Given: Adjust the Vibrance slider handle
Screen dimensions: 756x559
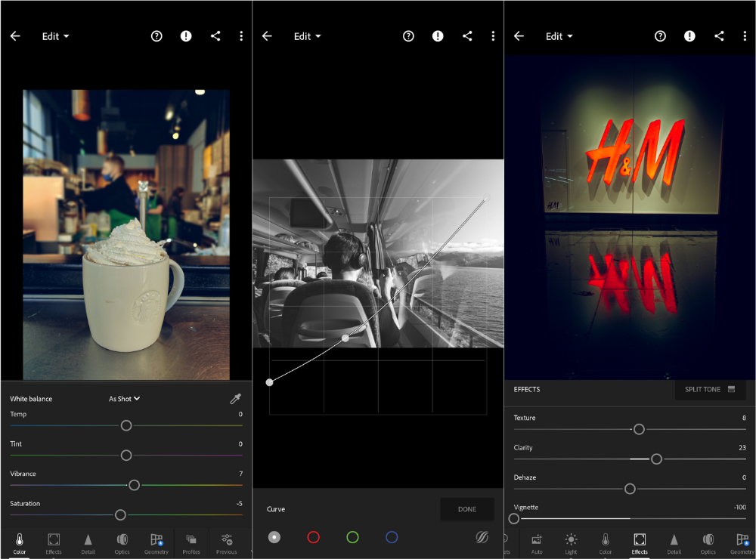Looking at the screenshot, I should (135, 485).
